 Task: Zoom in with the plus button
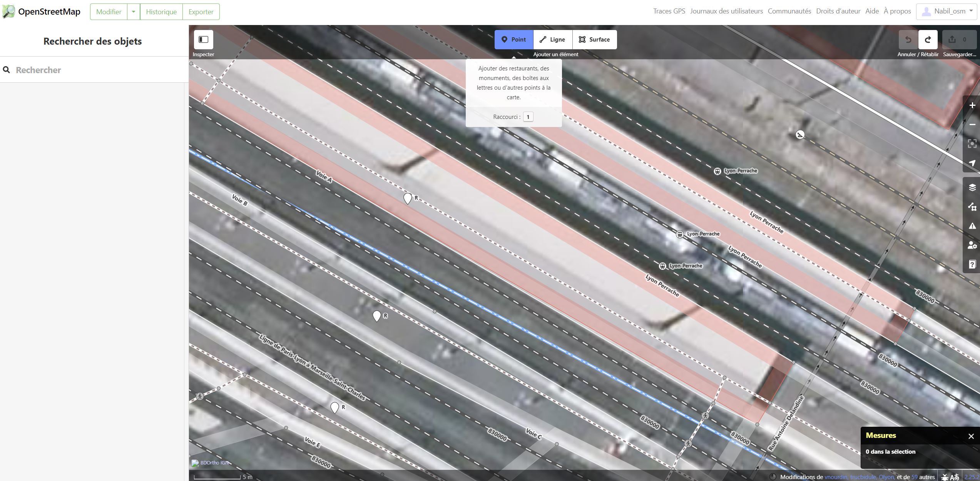[x=972, y=105]
